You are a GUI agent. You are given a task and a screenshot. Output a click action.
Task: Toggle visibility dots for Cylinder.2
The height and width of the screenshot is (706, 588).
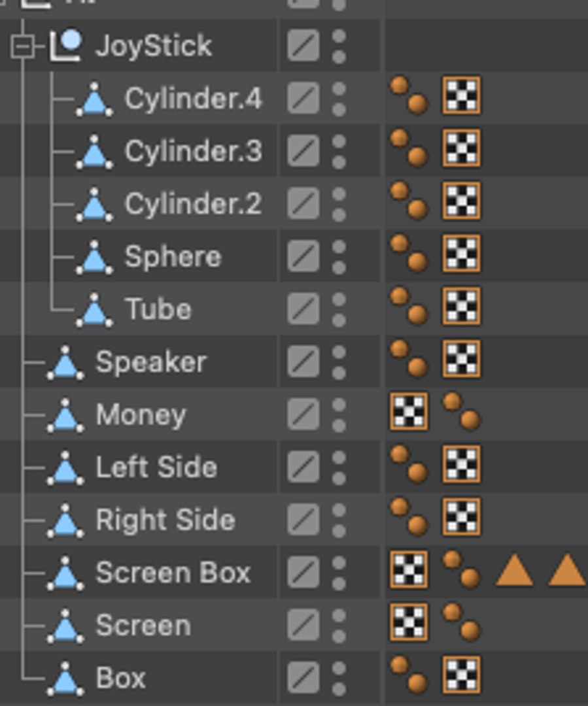coord(339,204)
